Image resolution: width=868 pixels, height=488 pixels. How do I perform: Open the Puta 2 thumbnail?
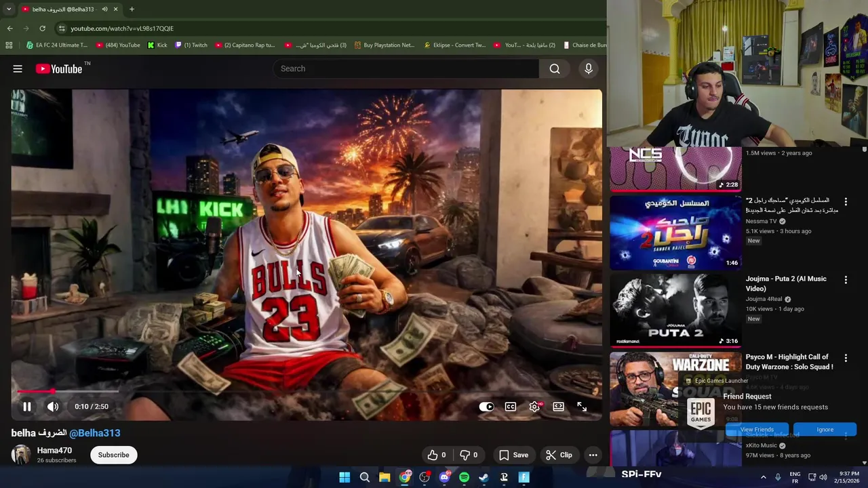pyautogui.click(x=675, y=310)
